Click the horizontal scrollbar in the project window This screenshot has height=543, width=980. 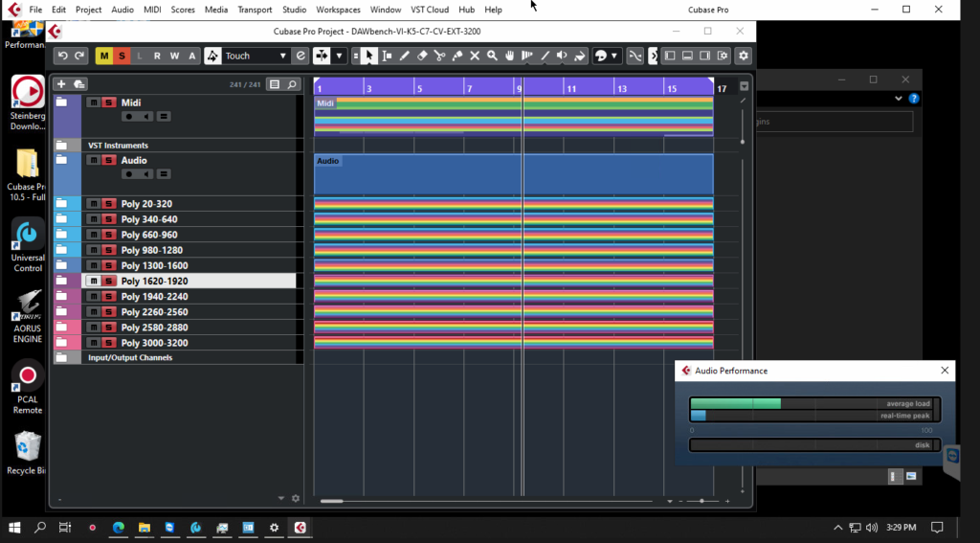tap(332, 501)
